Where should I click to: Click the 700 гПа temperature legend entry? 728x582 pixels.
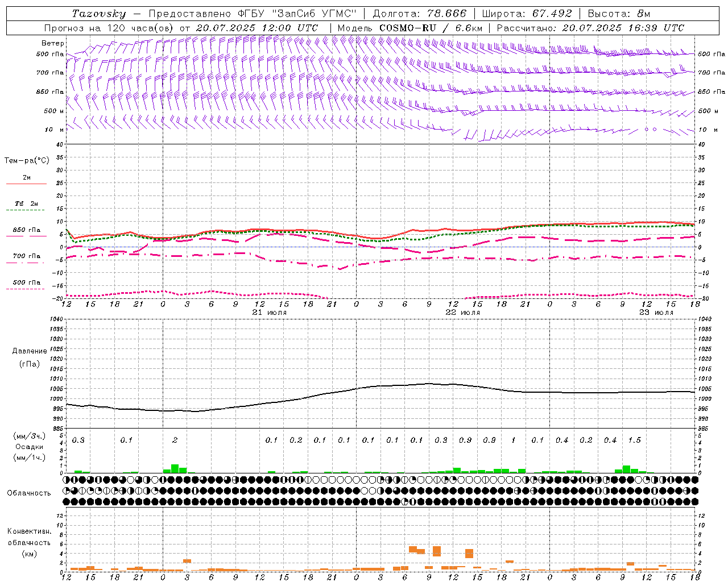click(26, 256)
